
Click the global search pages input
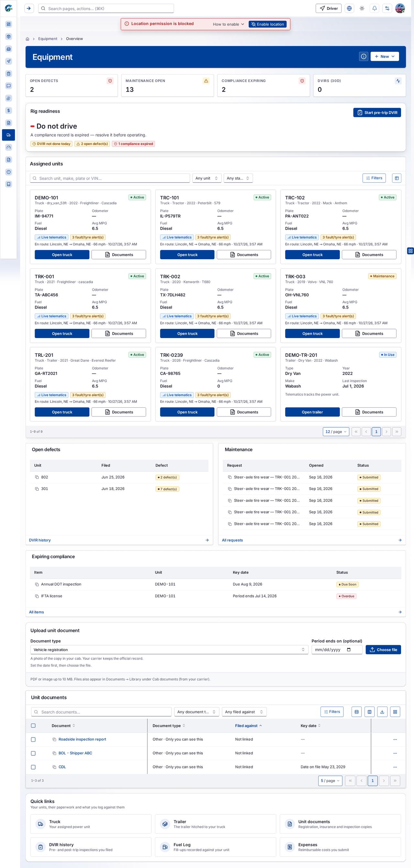coord(106,8)
